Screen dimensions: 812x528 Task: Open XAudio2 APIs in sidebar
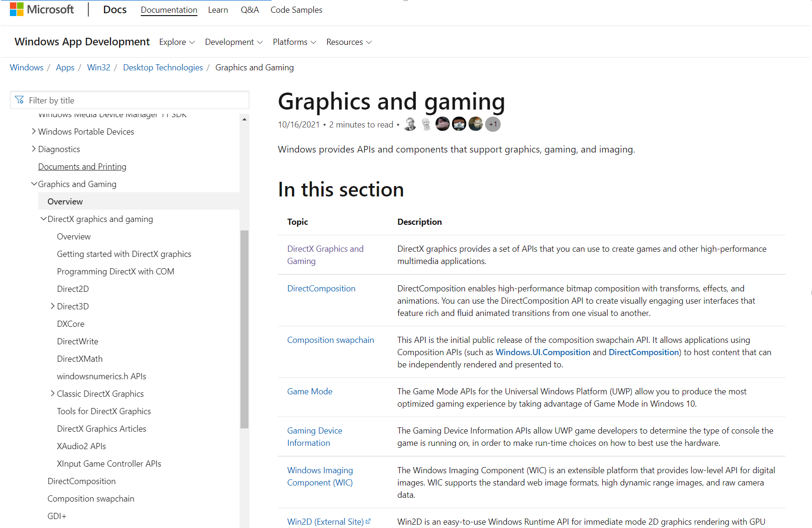pyautogui.click(x=81, y=446)
